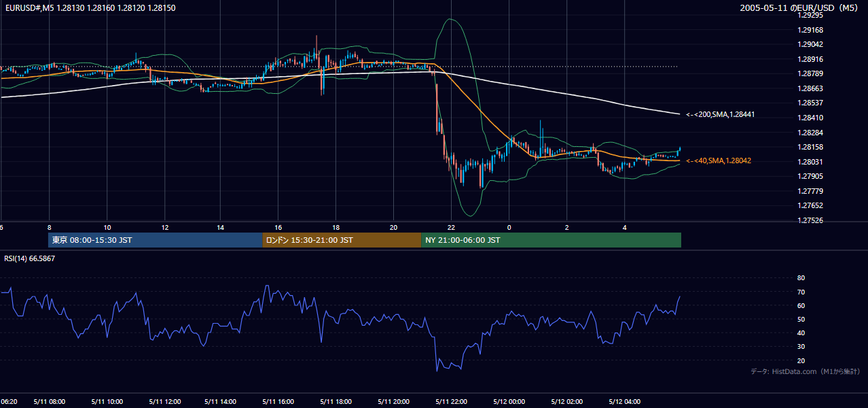The width and height of the screenshot is (868, 408).
Task: Click the 1.28789 price axis label
Action: click(x=810, y=73)
